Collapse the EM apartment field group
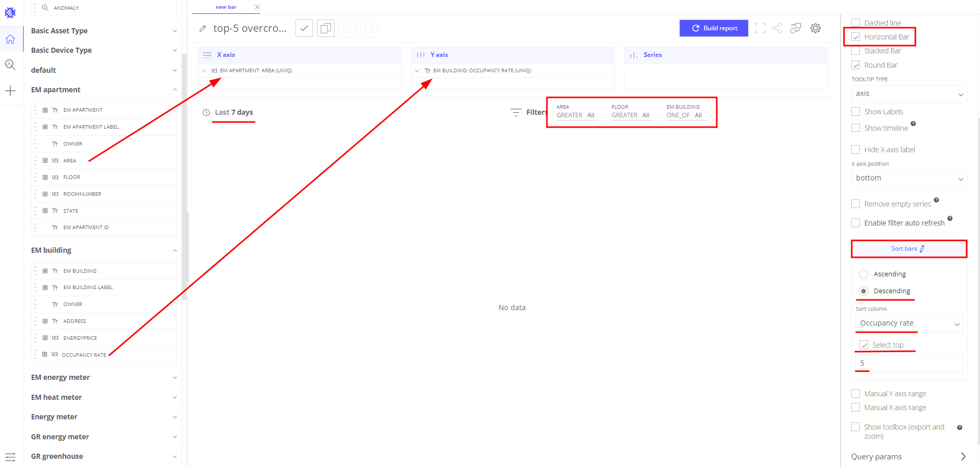 point(175,89)
